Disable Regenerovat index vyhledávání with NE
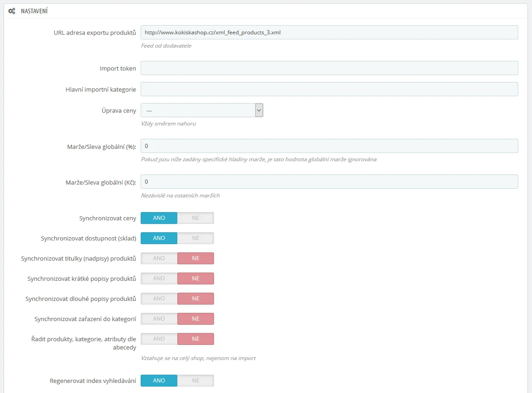 click(x=196, y=381)
